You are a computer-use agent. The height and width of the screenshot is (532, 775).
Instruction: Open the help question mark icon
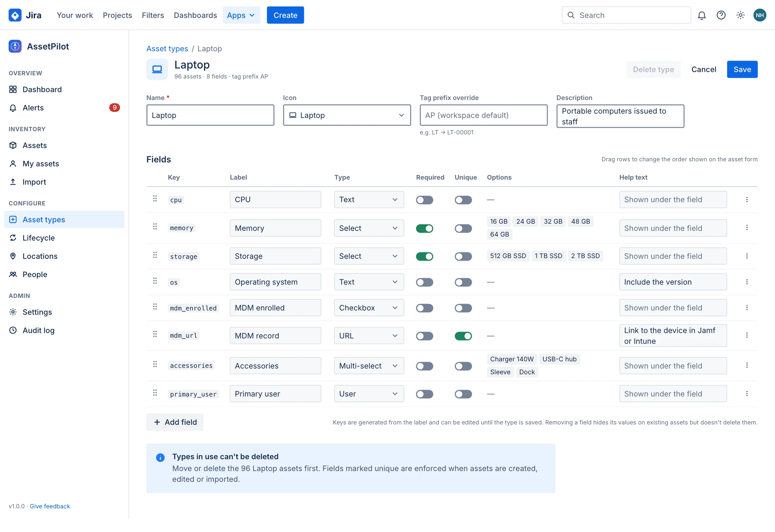pos(721,15)
